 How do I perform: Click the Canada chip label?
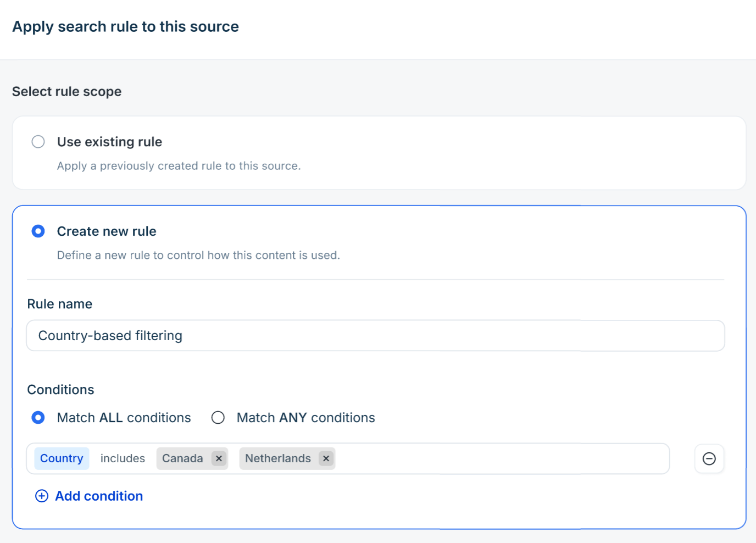[x=182, y=458]
